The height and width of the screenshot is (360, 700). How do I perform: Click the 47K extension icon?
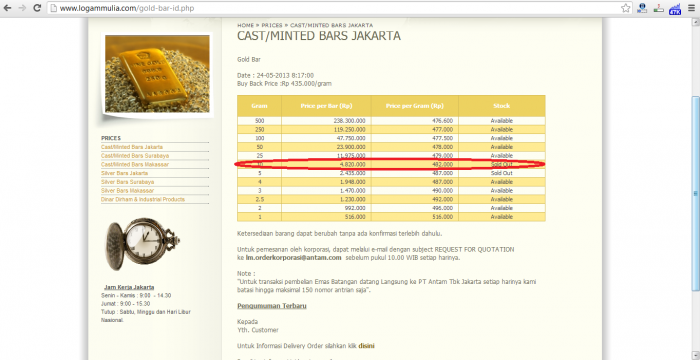pos(675,8)
